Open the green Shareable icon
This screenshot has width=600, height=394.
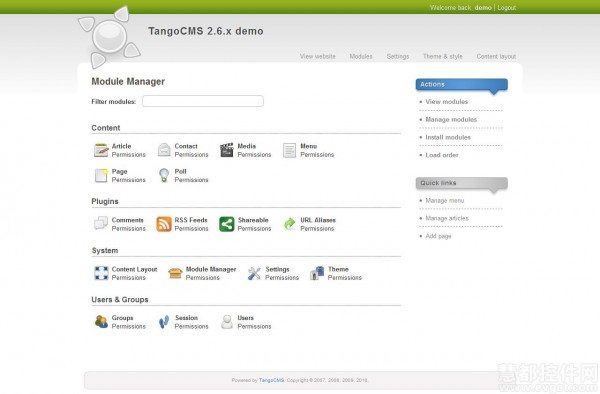tap(227, 224)
